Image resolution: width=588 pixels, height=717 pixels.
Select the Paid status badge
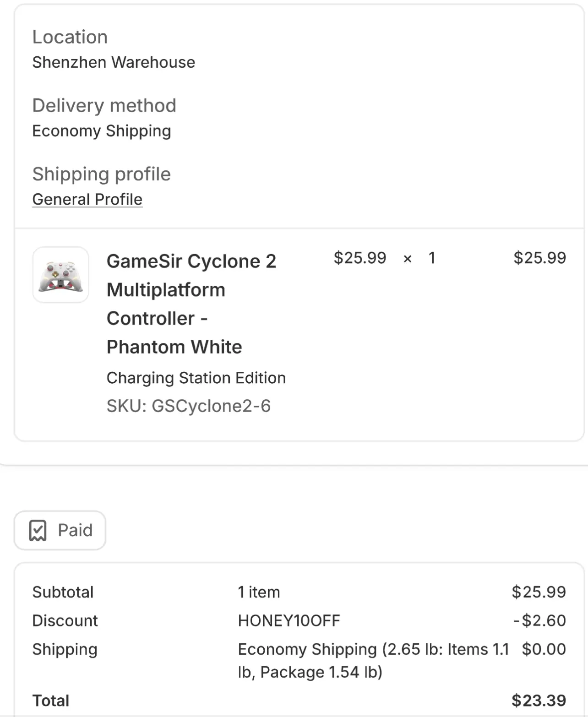tap(60, 530)
